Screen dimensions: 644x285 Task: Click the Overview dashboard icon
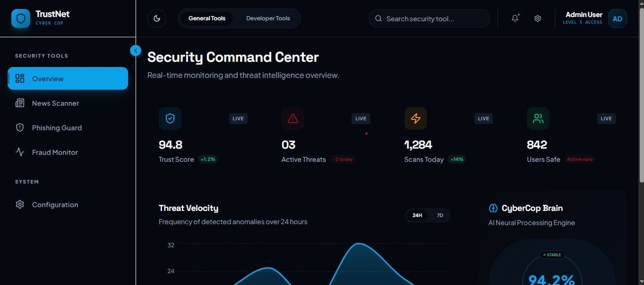tap(19, 78)
